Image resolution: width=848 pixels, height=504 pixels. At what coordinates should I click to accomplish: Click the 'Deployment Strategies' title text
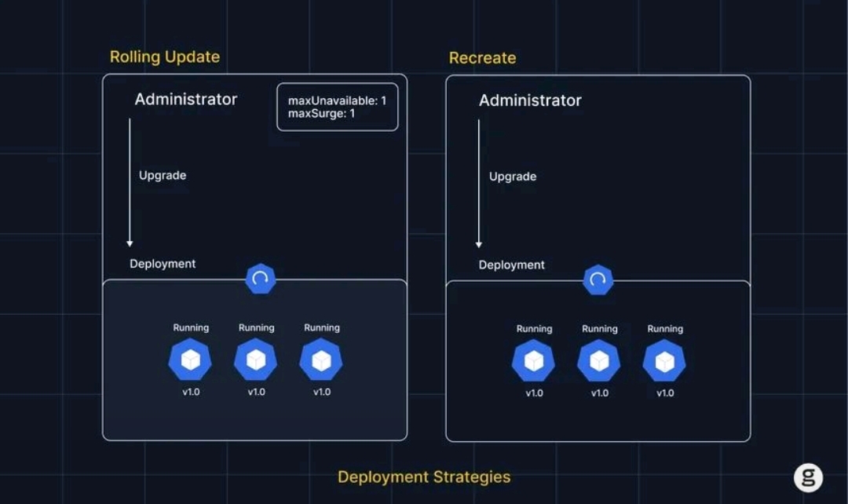424,477
